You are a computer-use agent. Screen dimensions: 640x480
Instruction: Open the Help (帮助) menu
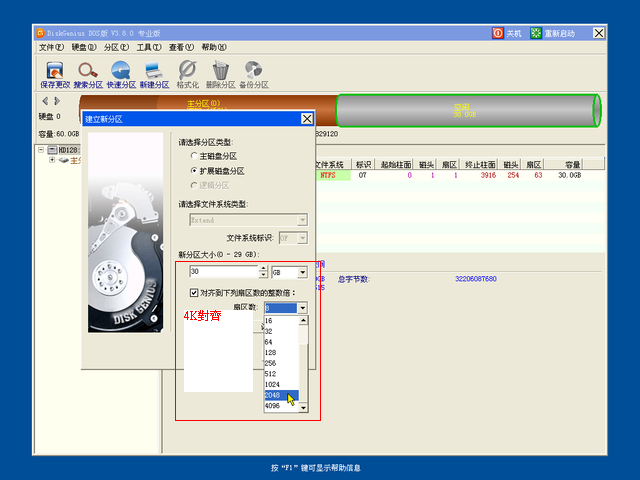tap(214, 47)
